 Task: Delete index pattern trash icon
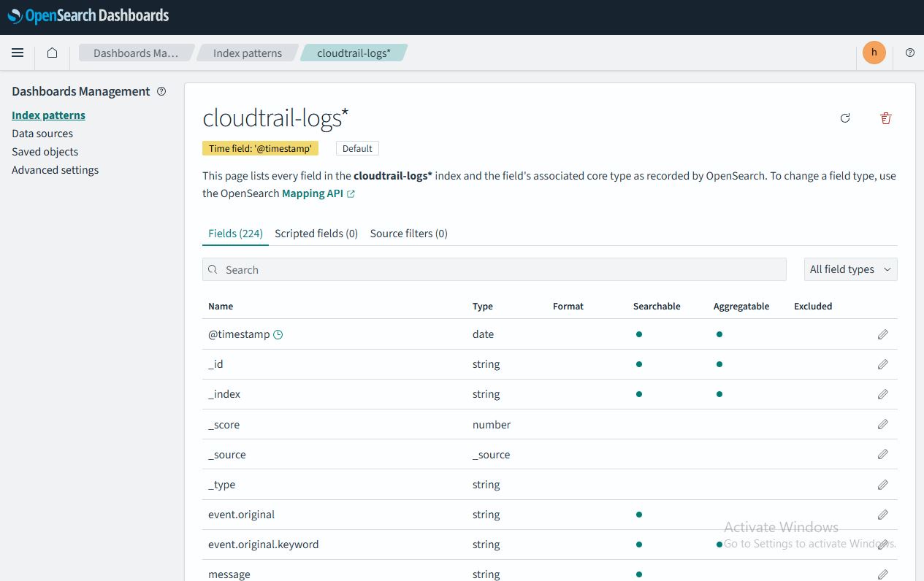click(885, 118)
